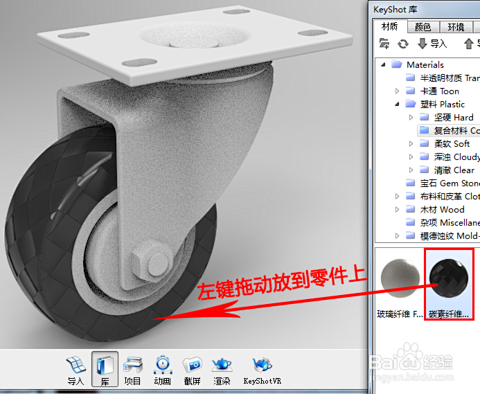Select the 塑料 Plastic folder
Viewport: 480px width, 394px height.
pyautogui.click(x=435, y=104)
